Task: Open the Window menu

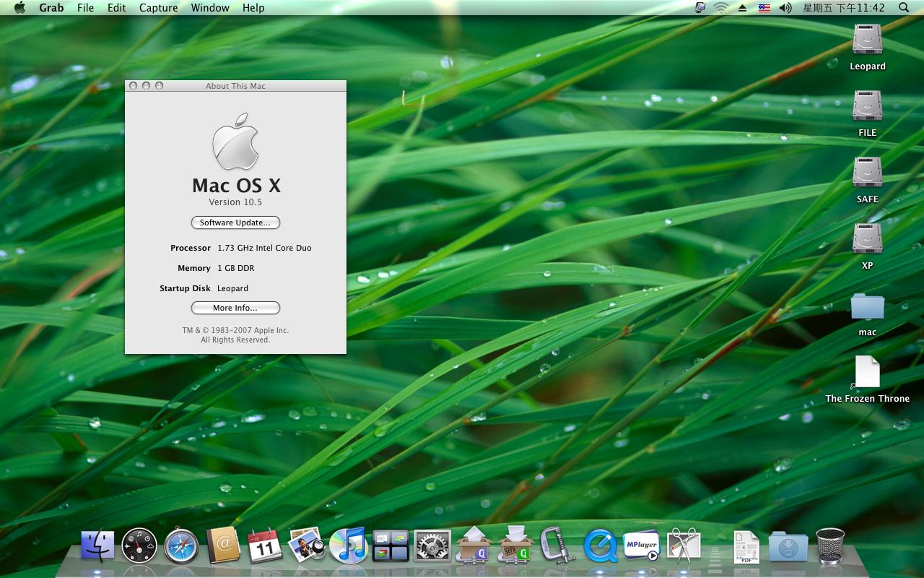Action: (x=210, y=7)
